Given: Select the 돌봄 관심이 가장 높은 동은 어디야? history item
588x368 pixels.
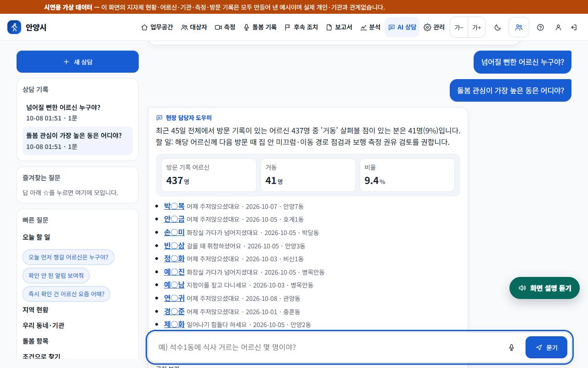Looking at the screenshot, I should pos(78,141).
